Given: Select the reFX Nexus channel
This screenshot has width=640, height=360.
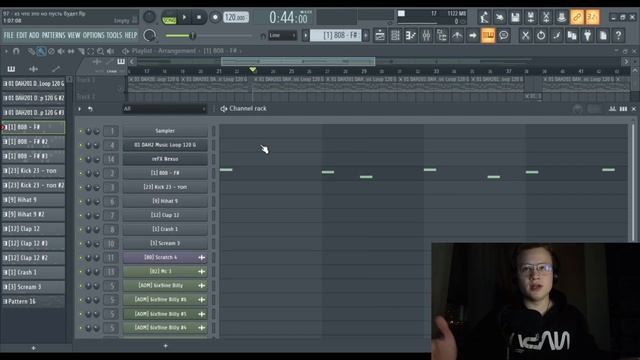Looking at the screenshot, I should [x=165, y=159].
